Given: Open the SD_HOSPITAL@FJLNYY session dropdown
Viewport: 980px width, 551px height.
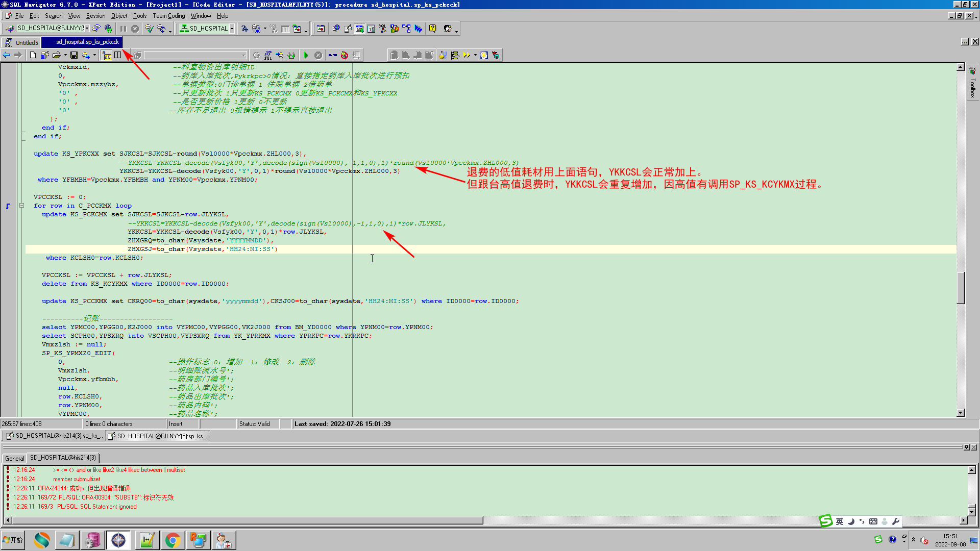Looking at the screenshot, I should pos(87,29).
